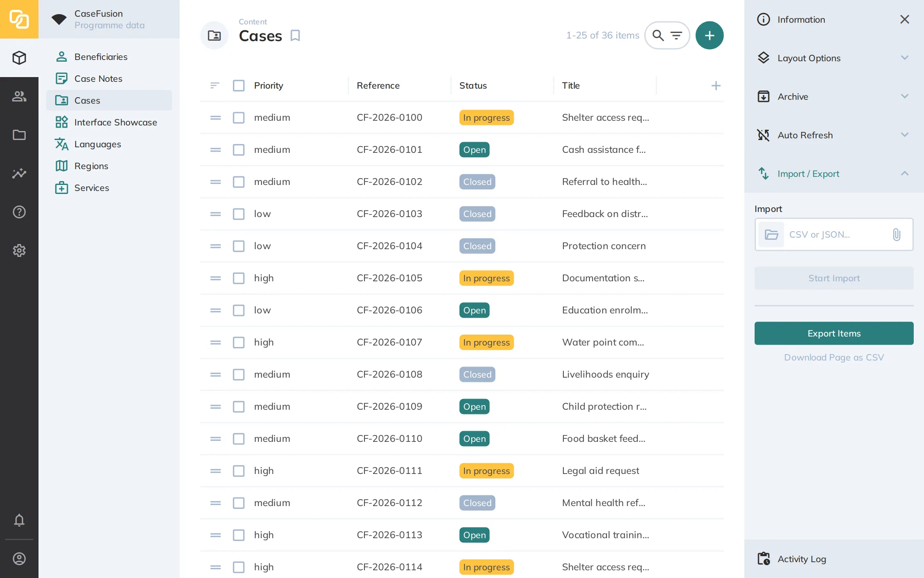Collapse the Import / Export section
This screenshot has height=578, width=924.
point(834,173)
